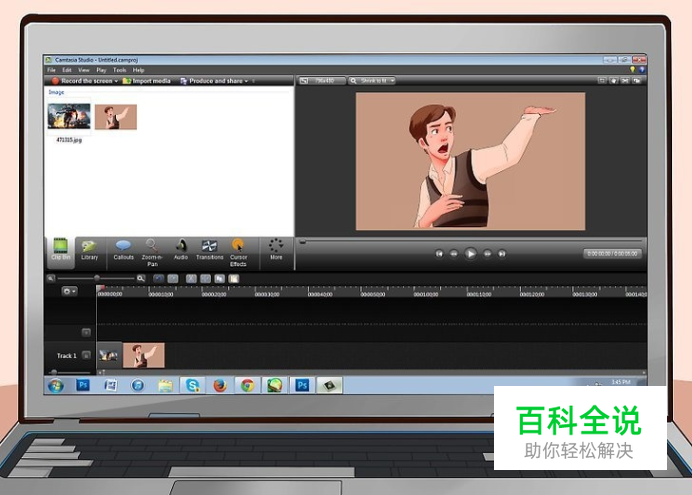Toggle lock on the unnamed upper track
The height and width of the screenshot is (495, 692).
point(86,332)
